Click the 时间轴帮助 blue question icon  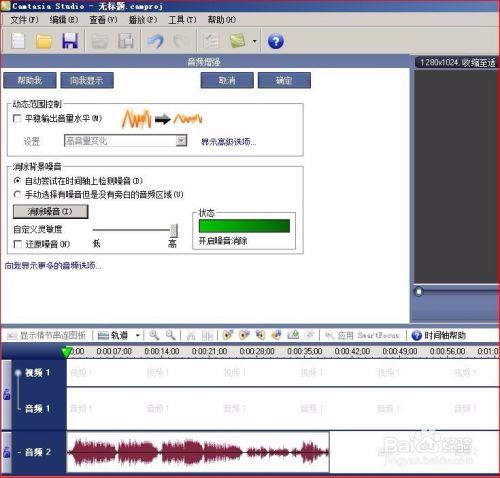point(417,335)
